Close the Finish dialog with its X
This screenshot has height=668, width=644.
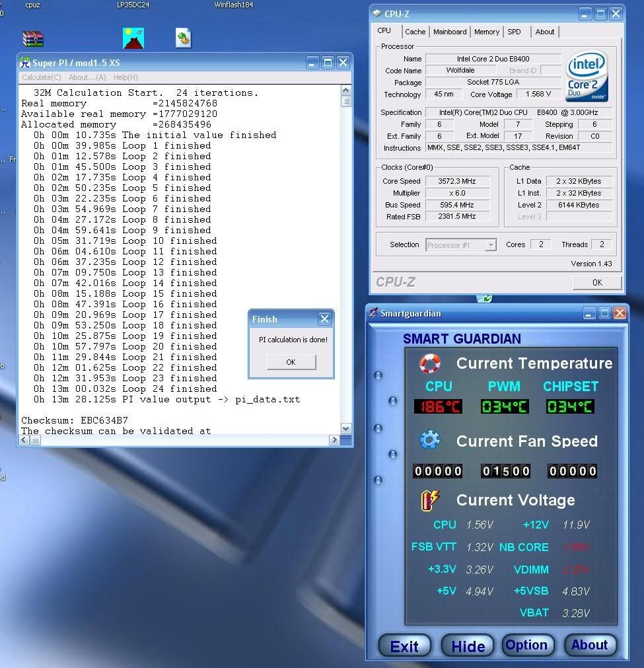click(324, 318)
